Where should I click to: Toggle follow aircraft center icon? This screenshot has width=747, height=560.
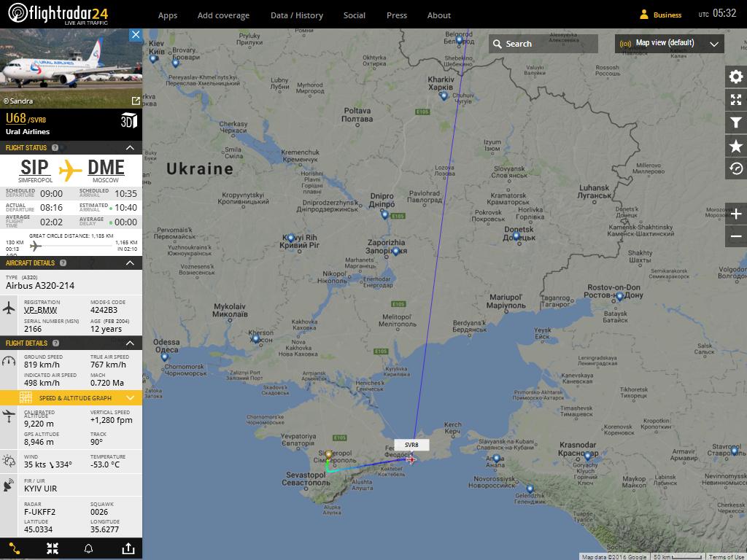coord(53,548)
